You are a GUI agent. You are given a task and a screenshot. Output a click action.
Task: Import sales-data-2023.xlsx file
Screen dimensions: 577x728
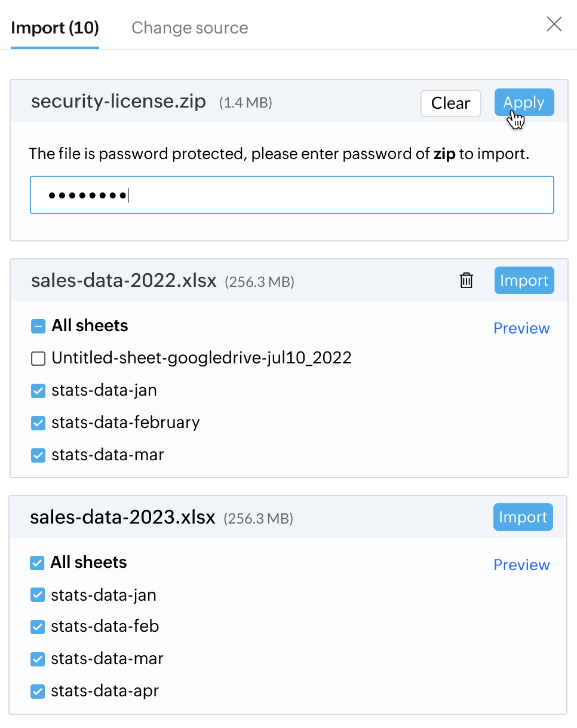tap(523, 517)
